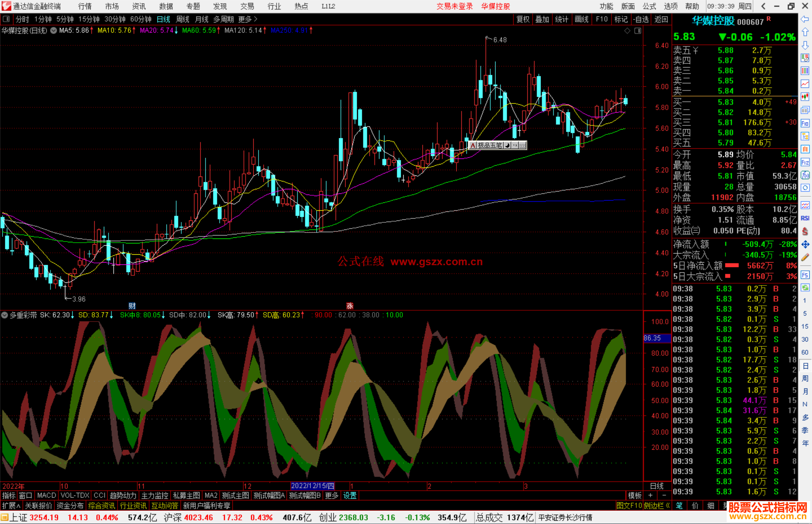Toggle the main chart indicator circle beside 华媒控股(日线)
812x524 pixels.
(54, 30)
